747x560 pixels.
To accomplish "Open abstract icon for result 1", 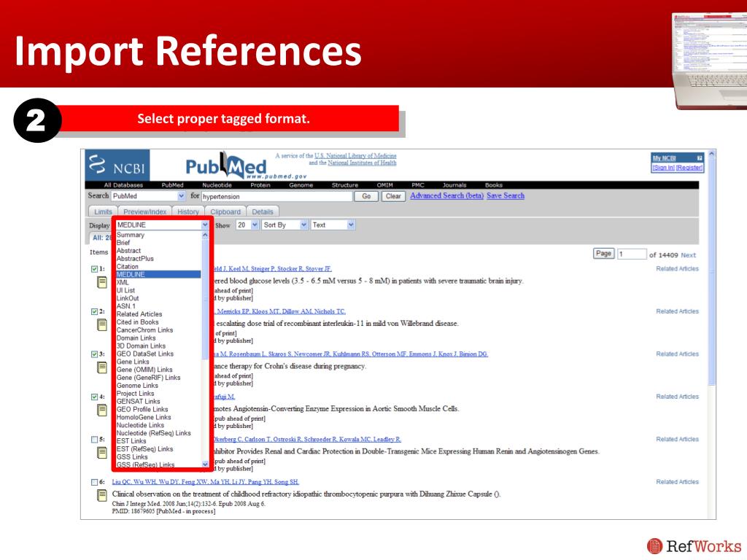I will pos(102,282).
